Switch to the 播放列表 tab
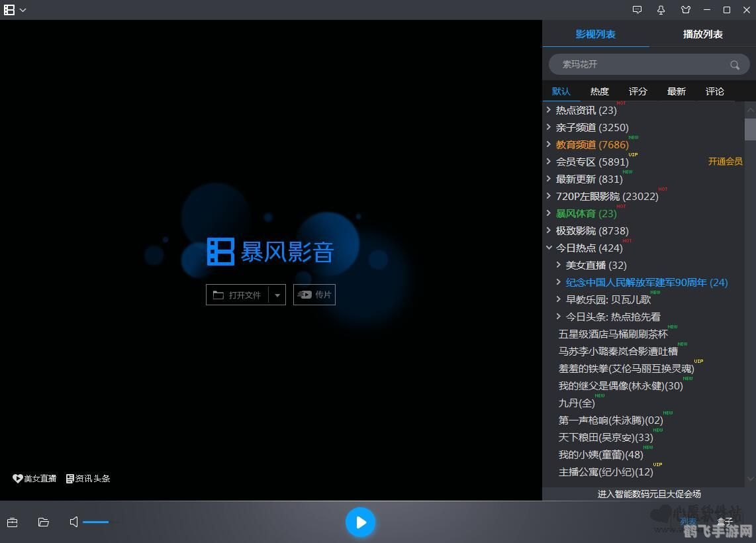Viewport: 756px width, 543px height. [x=702, y=34]
